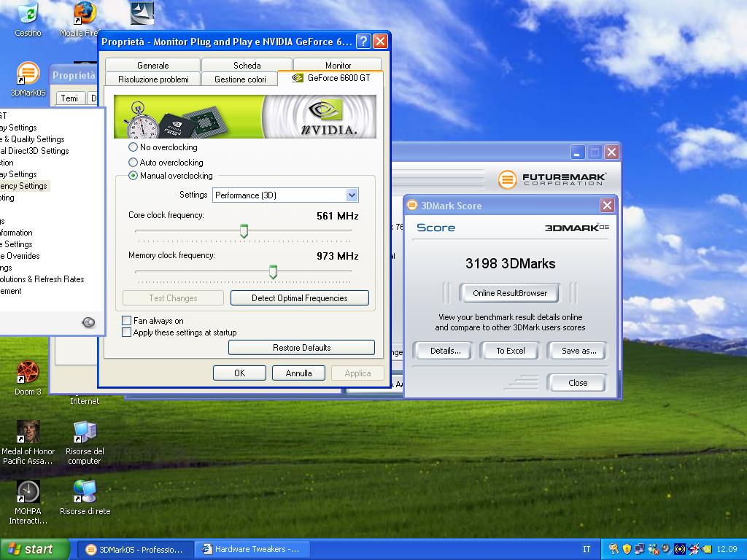Click the Restore Defaults button
Image resolution: width=747 pixels, height=560 pixels.
point(301,348)
